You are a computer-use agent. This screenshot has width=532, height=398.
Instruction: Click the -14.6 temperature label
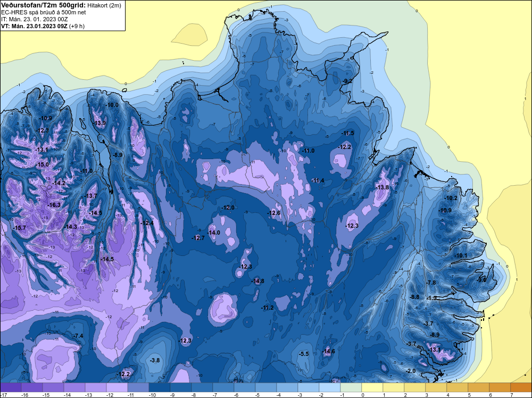(328, 351)
